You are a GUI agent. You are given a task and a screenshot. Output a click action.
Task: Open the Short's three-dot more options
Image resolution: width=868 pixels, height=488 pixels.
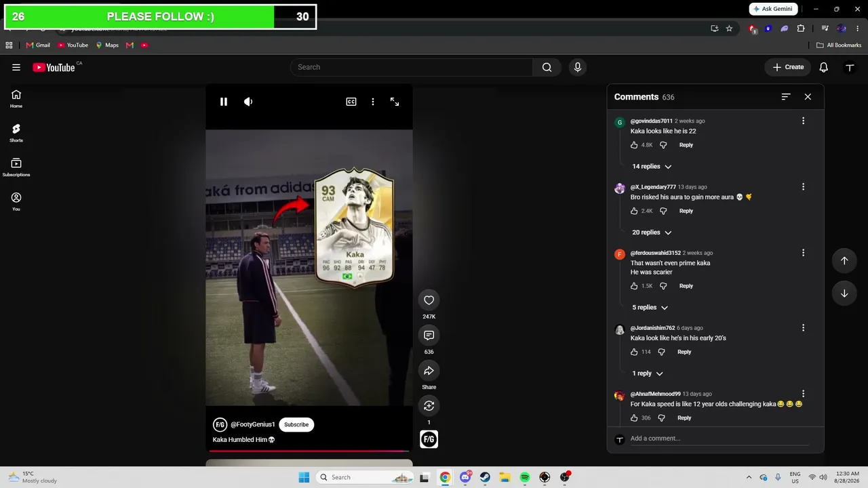click(x=372, y=102)
